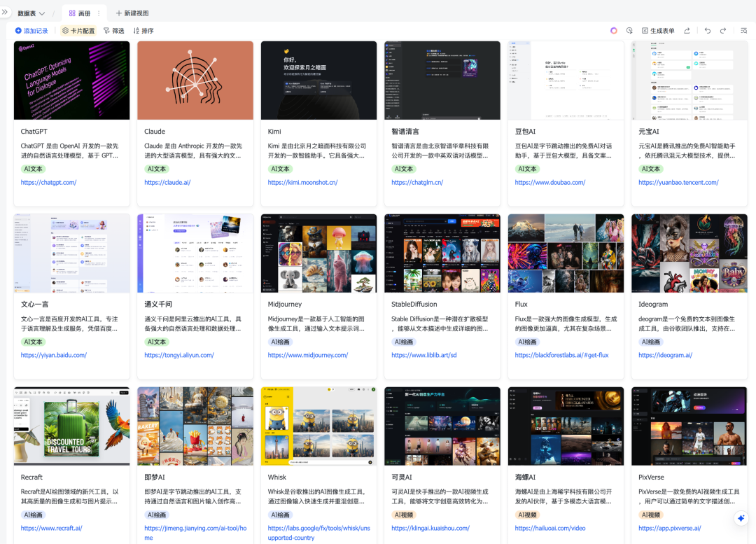Open the https://kimi.moonshot.cn/ link
Image resolution: width=756 pixels, height=544 pixels.
pyautogui.click(x=303, y=182)
